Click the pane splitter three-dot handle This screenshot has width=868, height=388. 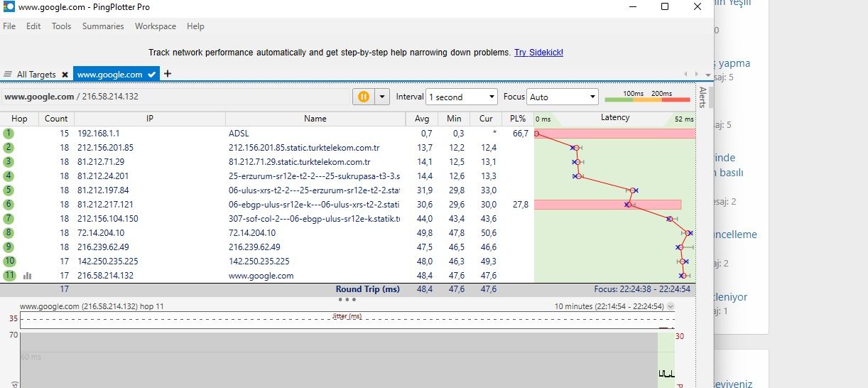click(347, 300)
